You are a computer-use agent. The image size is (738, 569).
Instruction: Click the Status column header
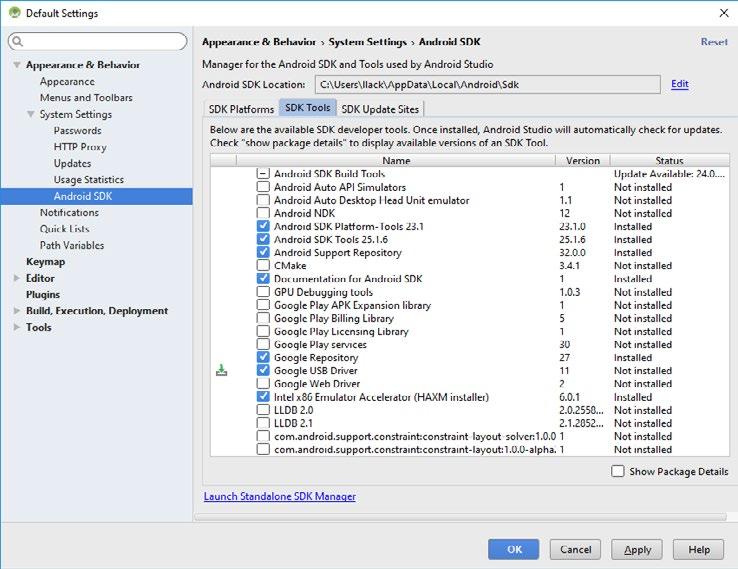(x=670, y=160)
